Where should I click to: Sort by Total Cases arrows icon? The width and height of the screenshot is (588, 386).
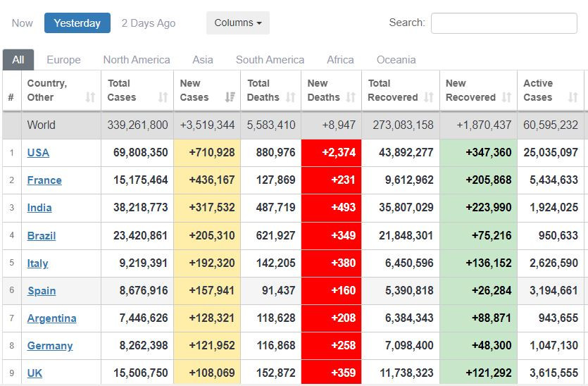[163, 97]
